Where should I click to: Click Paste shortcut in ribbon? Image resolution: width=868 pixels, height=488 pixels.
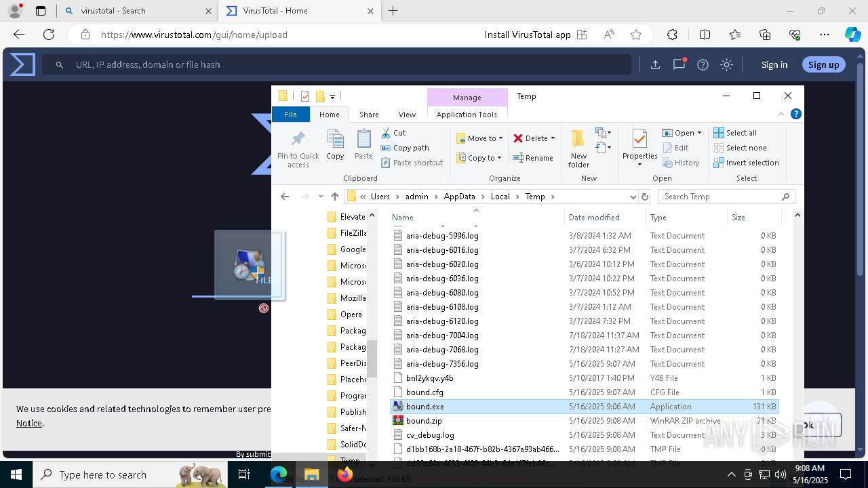pyautogui.click(x=412, y=163)
